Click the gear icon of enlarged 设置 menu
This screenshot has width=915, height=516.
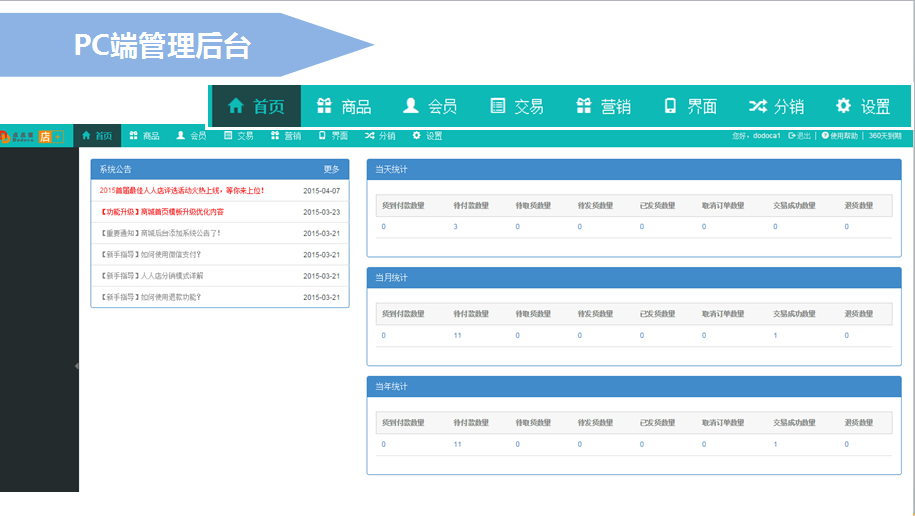click(843, 106)
